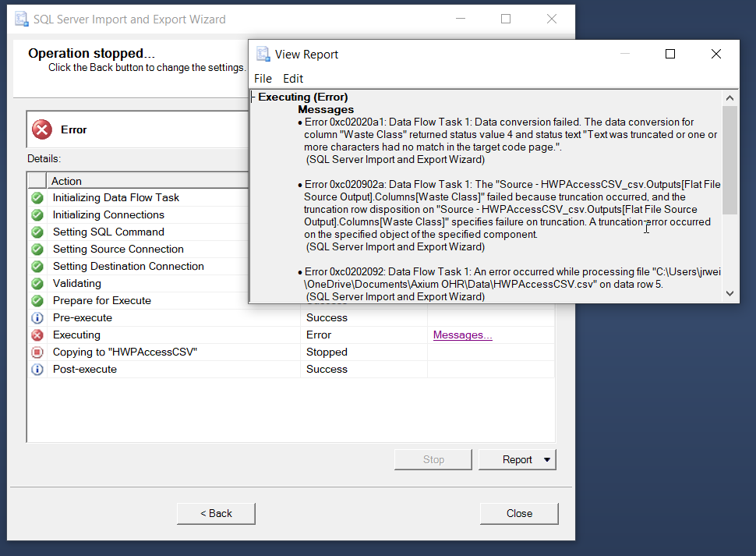This screenshot has width=756, height=556.
Task: Click the green check beside Setting Destination Connection
Action: [37, 266]
